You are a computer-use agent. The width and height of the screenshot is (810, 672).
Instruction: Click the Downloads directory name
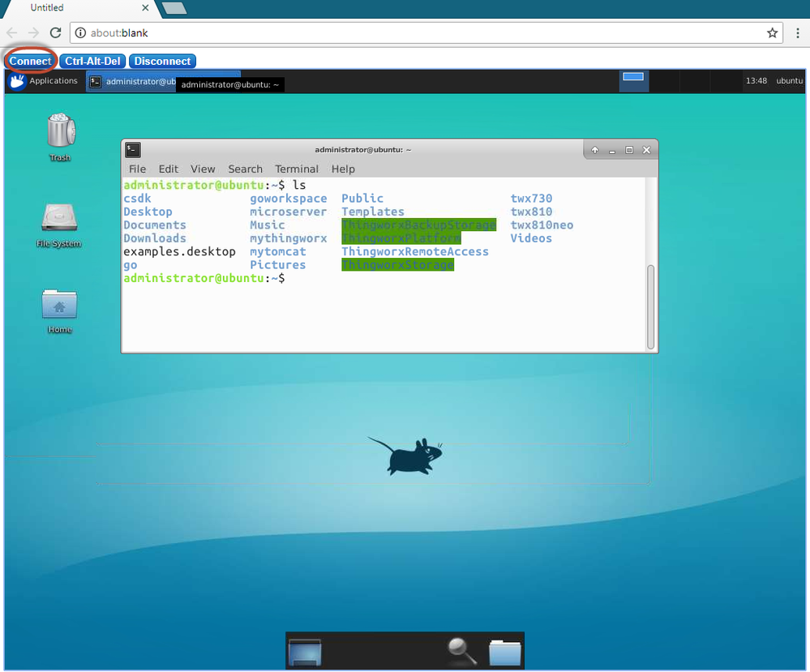(154, 238)
